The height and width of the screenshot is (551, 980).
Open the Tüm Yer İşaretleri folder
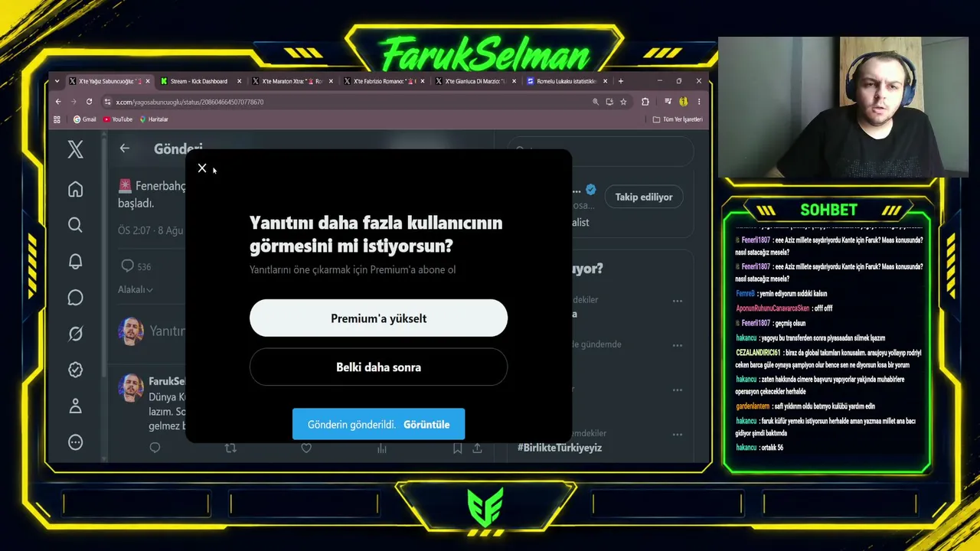click(x=678, y=119)
